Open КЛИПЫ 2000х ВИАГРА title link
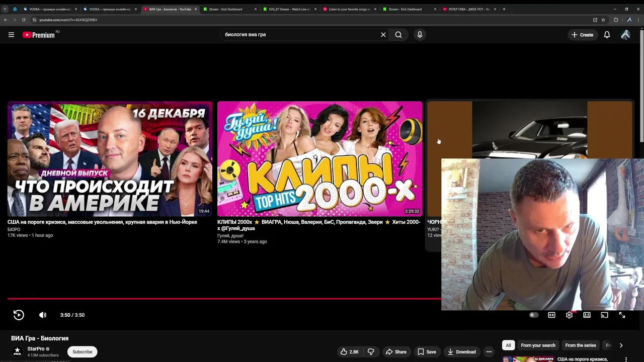This screenshot has width=644, height=362. click(x=318, y=225)
